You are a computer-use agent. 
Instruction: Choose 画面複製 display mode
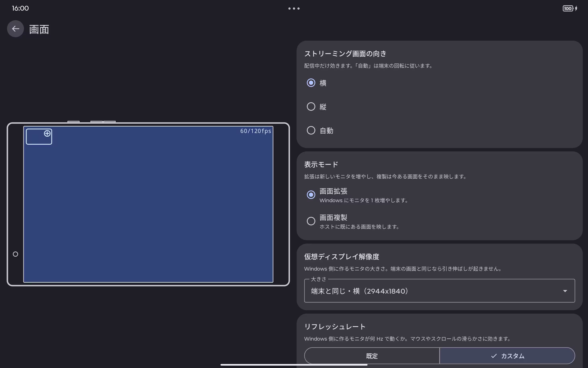point(311,221)
